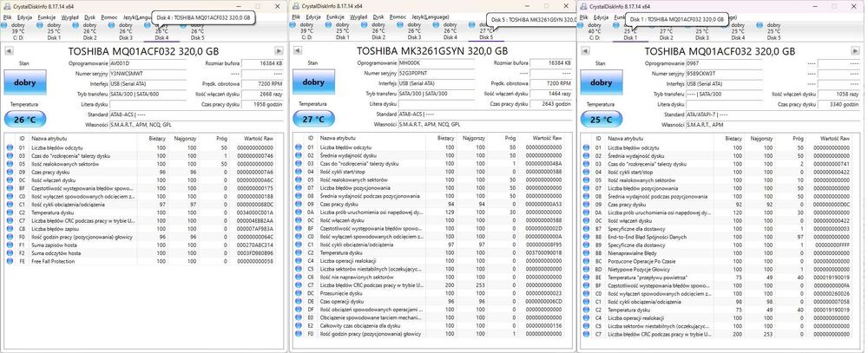Click CrystalDiskInfo app icon in right window title bar
The width and height of the screenshot is (868, 353).
point(584,5)
